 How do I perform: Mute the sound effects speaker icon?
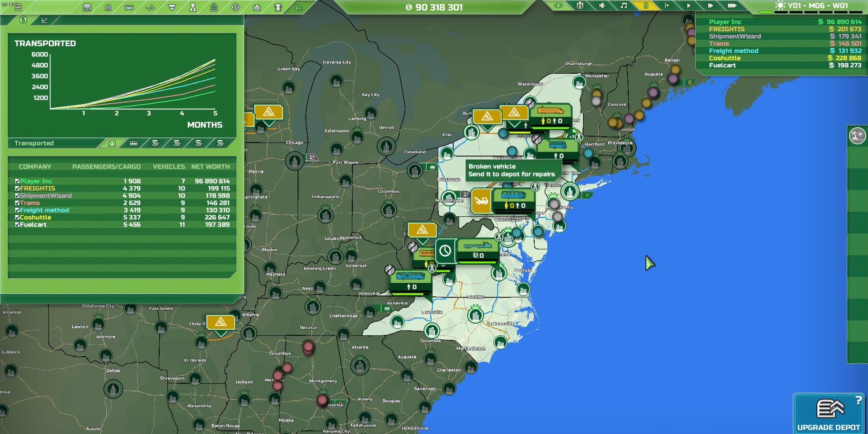(602, 6)
